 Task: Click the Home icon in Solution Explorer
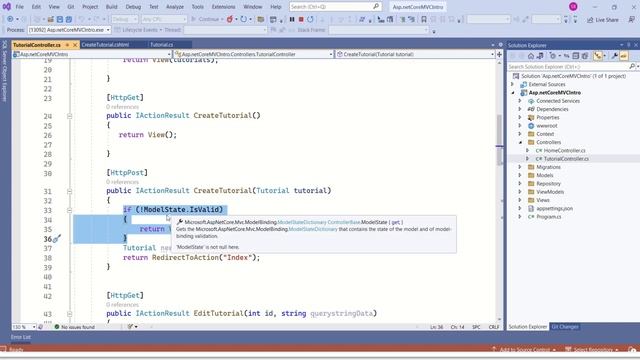click(531, 56)
